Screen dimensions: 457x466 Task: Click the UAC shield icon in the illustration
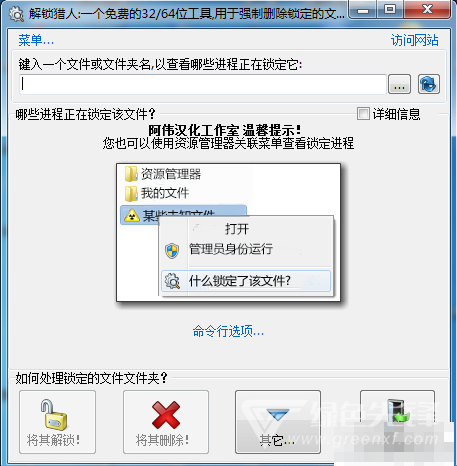pos(172,250)
